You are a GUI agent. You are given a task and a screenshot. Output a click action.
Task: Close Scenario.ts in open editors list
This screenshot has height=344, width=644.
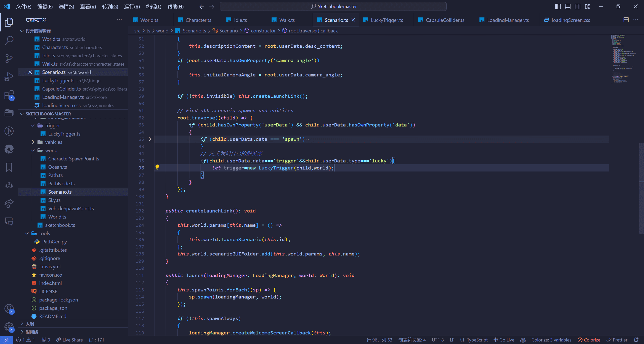[30, 72]
